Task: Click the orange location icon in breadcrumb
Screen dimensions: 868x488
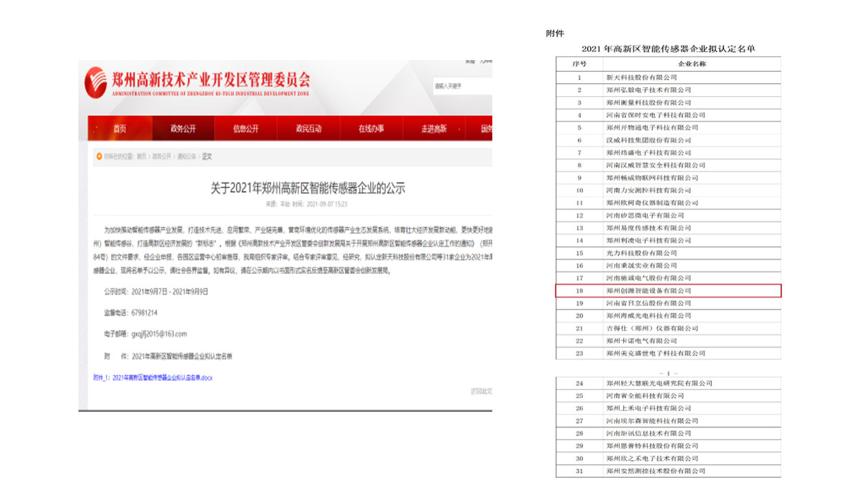Action: (x=98, y=156)
